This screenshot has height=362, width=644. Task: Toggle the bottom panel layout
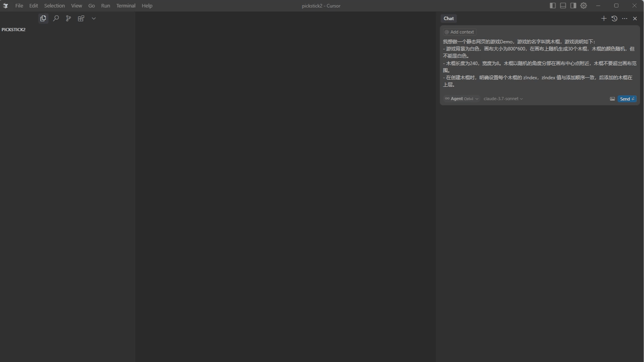click(563, 6)
